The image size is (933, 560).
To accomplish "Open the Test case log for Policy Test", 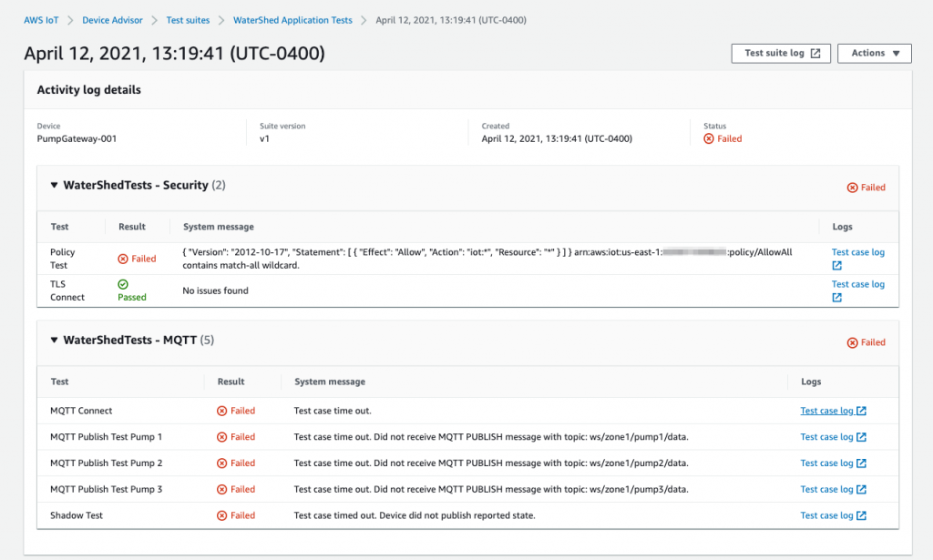I will (x=857, y=252).
